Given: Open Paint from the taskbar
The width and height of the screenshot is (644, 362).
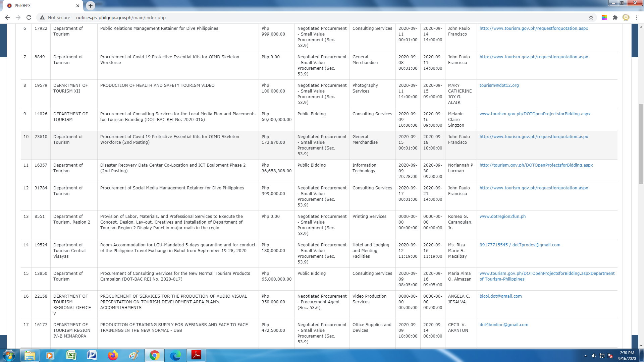Looking at the screenshot, I should click(x=134, y=355).
